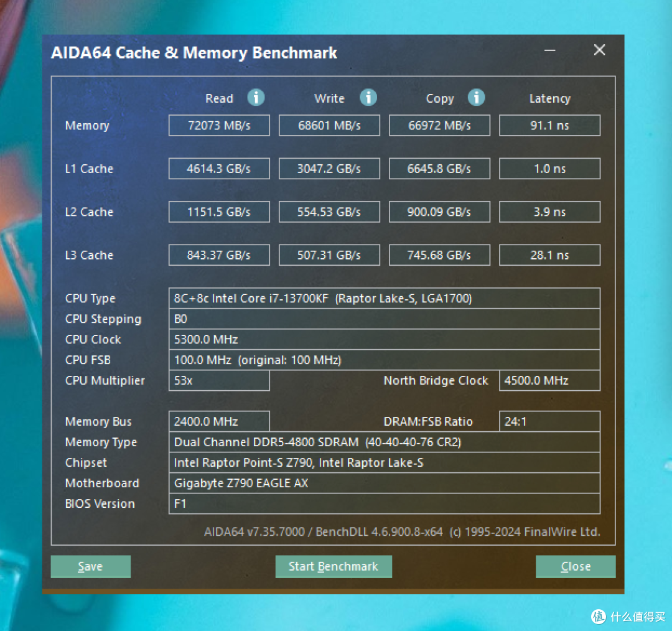Click the Write column header
The height and width of the screenshot is (631, 672).
pos(329,98)
